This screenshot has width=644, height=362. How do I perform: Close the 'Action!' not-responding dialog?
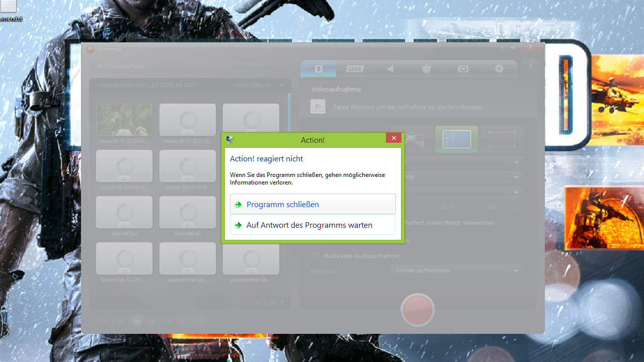pos(393,138)
